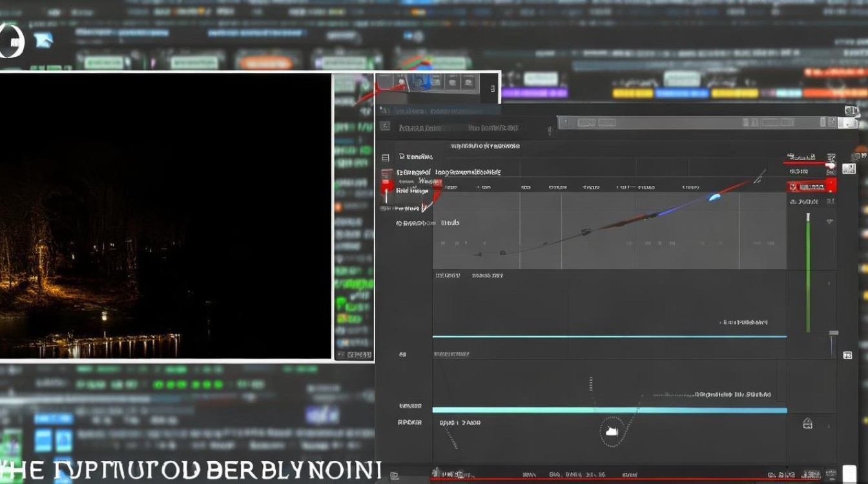
Task: Select the blue-highlighted icon in the small thumbnail strip
Action: pos(422,82)
